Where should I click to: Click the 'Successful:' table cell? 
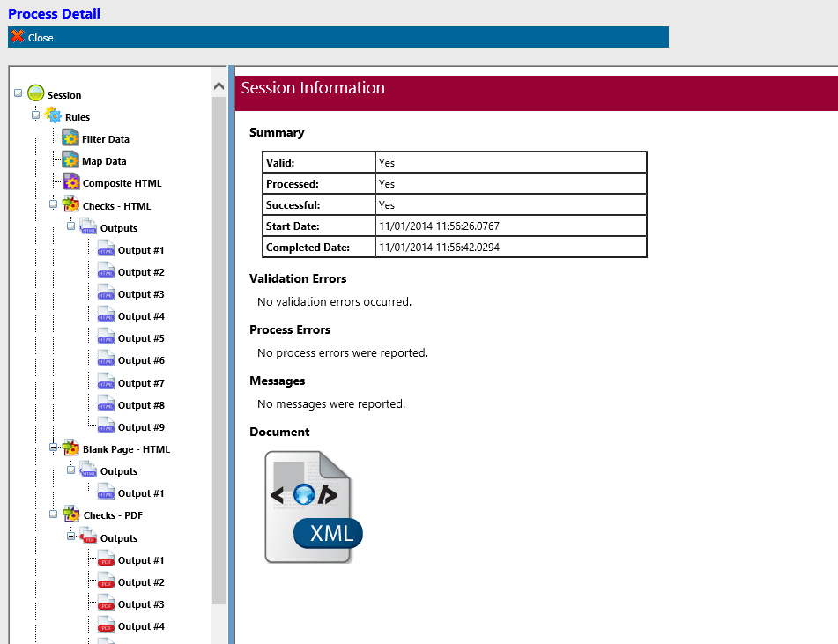[319, 204]
